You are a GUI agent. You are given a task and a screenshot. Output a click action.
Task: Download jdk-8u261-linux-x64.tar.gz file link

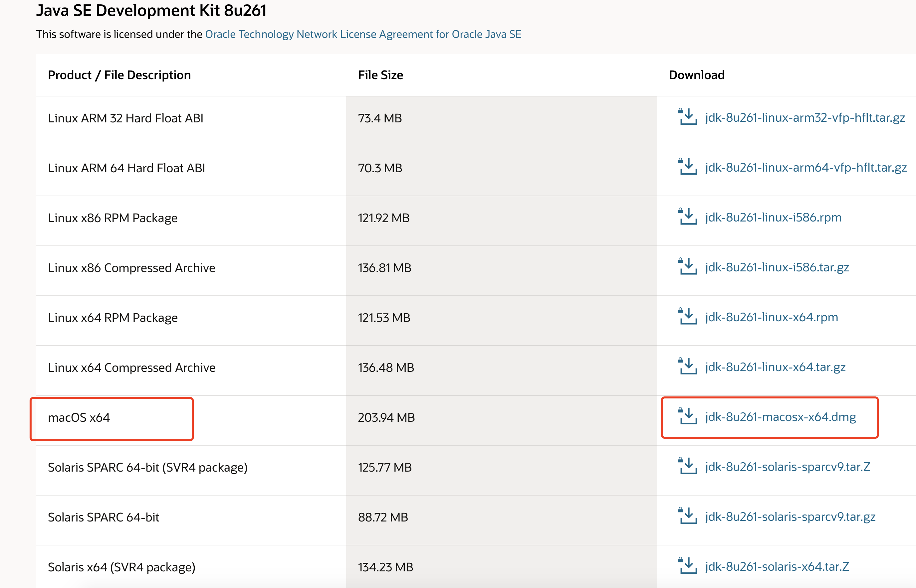pyautogui.click(x=775, y=367)
